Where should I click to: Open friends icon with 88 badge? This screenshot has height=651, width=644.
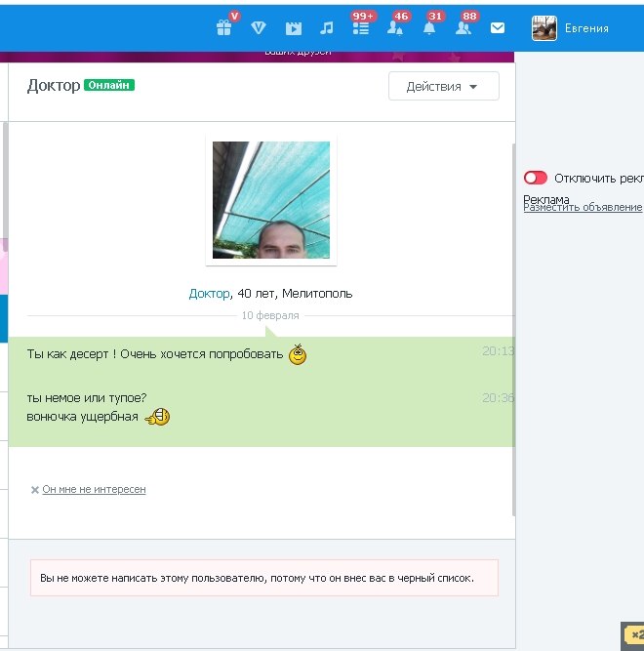(x=463, y=28)
